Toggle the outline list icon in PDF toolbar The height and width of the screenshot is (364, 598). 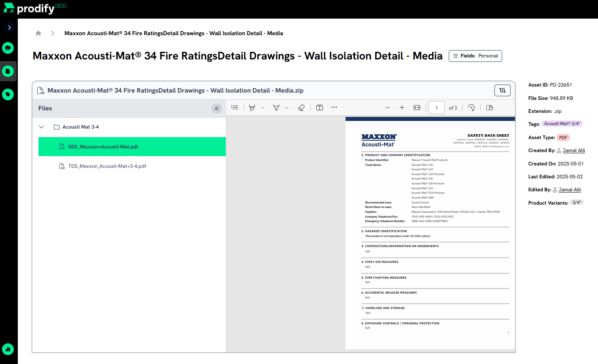click(x=235, y=108)
